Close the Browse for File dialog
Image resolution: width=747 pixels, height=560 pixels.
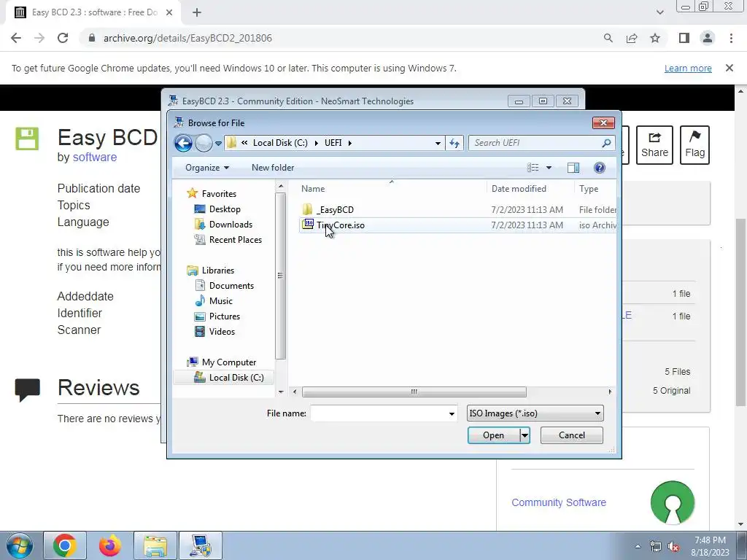603,122
